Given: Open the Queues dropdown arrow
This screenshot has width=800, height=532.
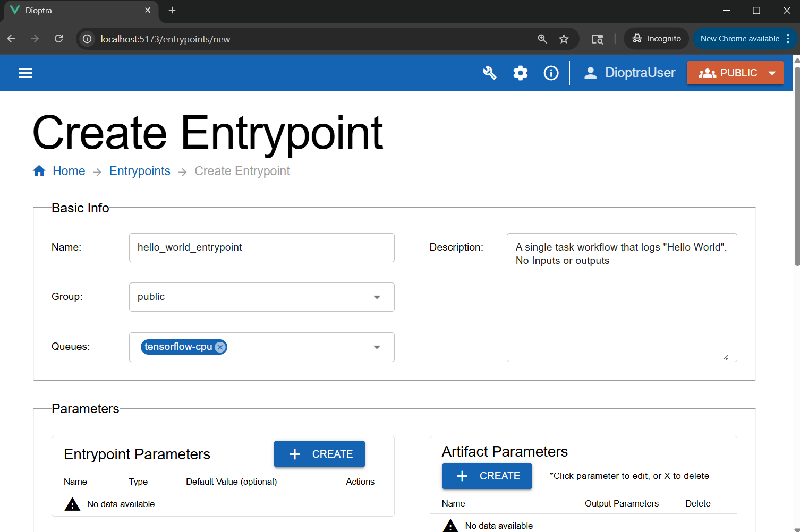Looking at the screenshot, I should (377, 347).
